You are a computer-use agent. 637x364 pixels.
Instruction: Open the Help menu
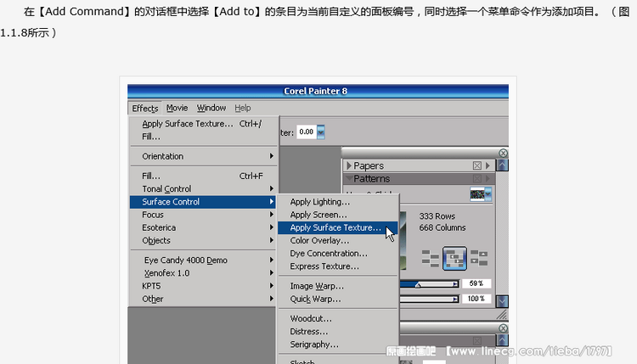click(243, 108)
